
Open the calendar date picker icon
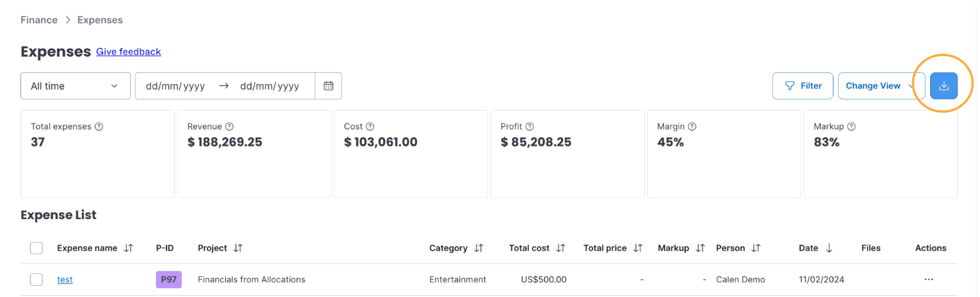[x=328, y=86]
